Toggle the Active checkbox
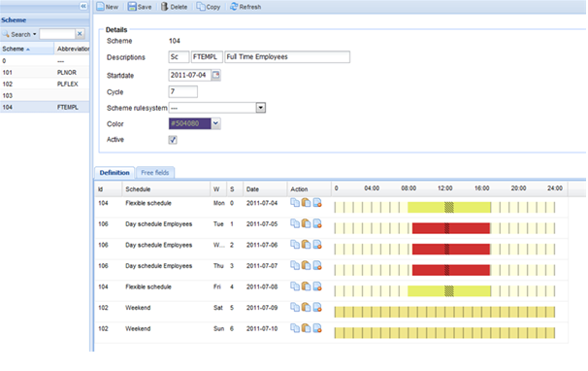Image resolution: width=588 pixels, height=371 pixels. click(173, 140)
